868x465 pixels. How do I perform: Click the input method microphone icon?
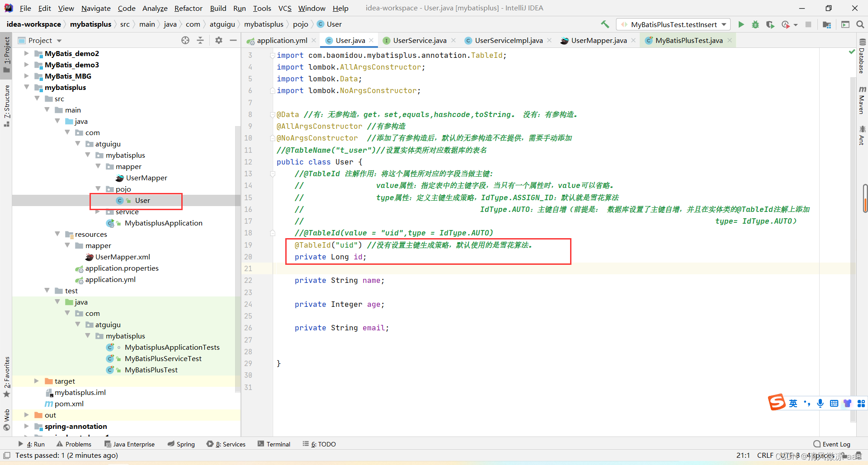point(820,403)
